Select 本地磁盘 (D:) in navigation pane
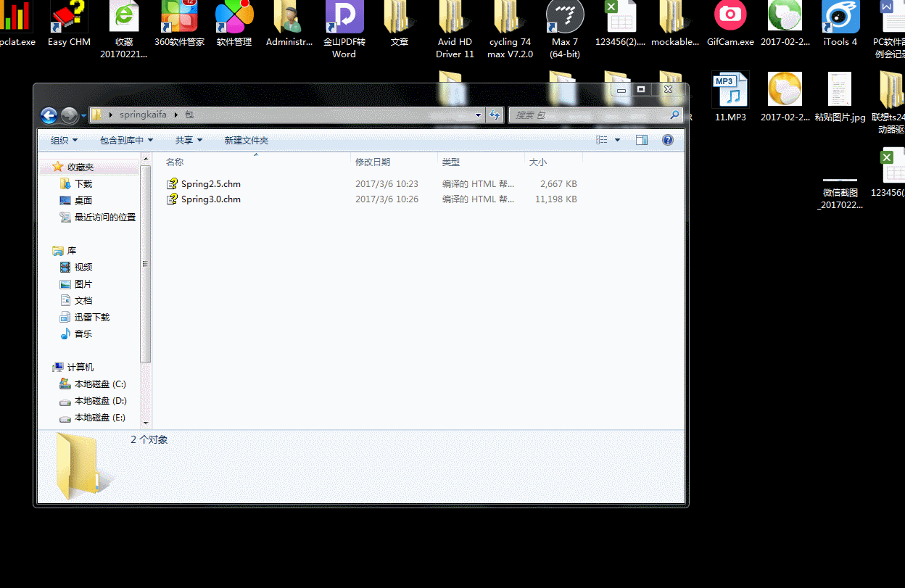905x588 pixels. pyautogui.click(x=100, y=401)
